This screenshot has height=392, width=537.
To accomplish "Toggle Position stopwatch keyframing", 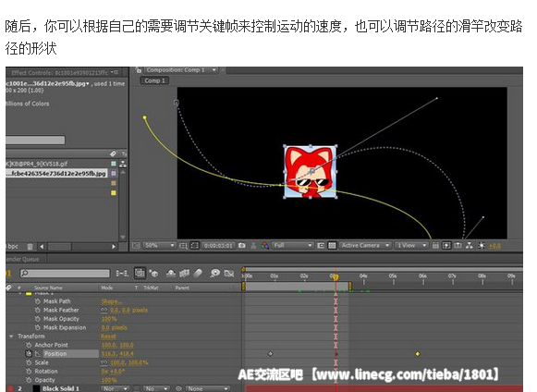I will pyautogui.click(x=29, y=353).
